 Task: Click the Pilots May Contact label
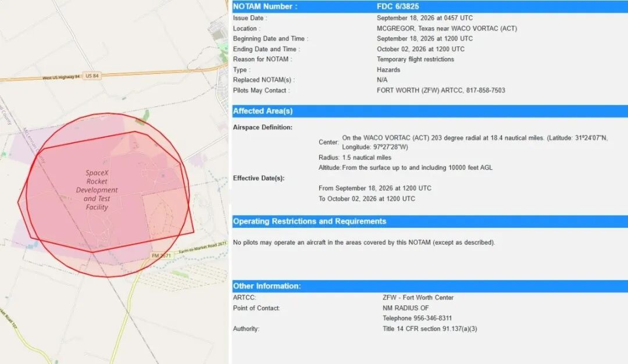click(x=261, y=91)
